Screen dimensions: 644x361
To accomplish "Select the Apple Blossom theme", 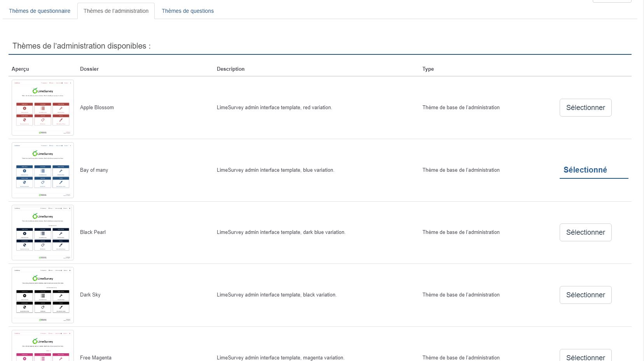I will (585, 108).
